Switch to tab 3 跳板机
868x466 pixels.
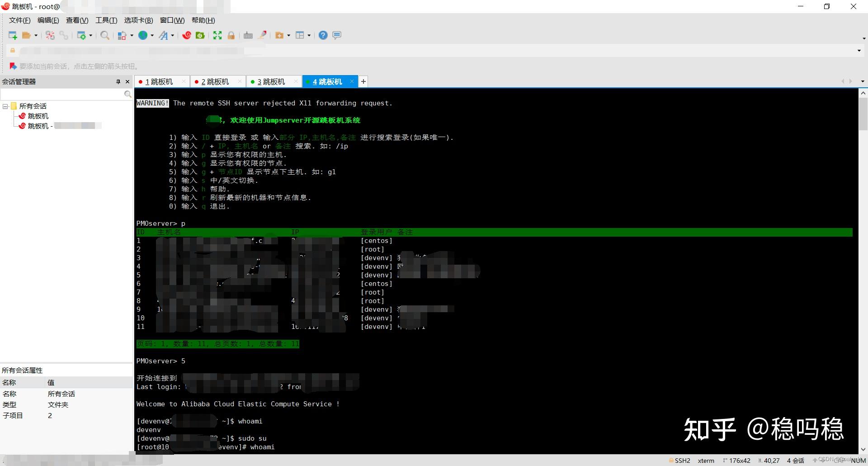click(271, 82)
